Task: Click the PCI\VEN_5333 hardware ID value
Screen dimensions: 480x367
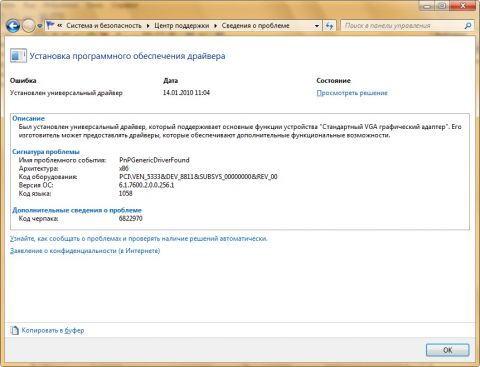Action: point(198,177)
